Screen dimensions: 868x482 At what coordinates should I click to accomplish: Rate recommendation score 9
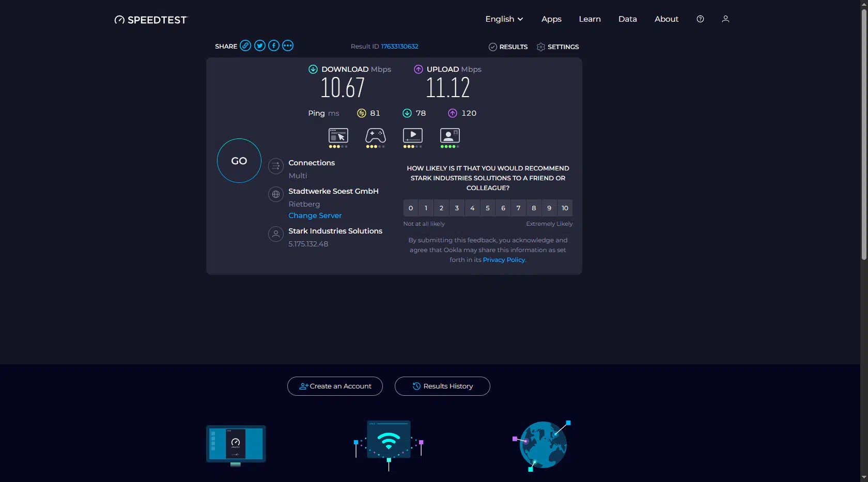coord(549,208)
